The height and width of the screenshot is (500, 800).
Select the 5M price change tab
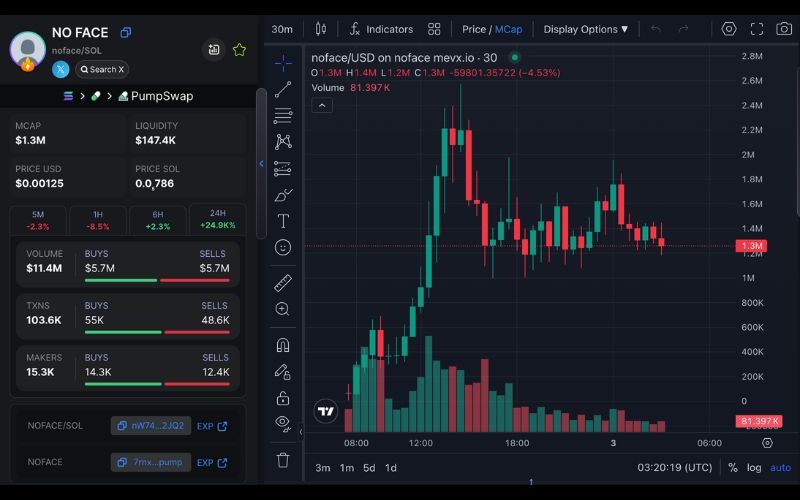click(x=38, y=220)
